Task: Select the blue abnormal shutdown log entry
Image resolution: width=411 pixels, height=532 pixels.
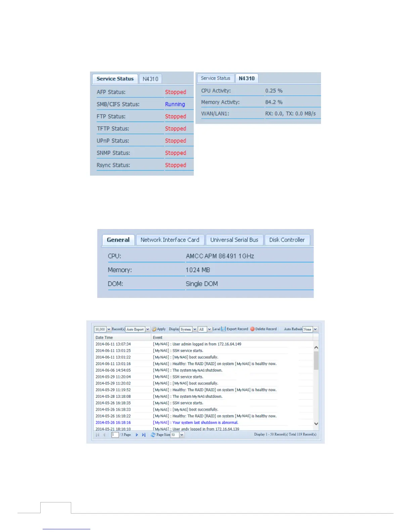Action: 203,423
